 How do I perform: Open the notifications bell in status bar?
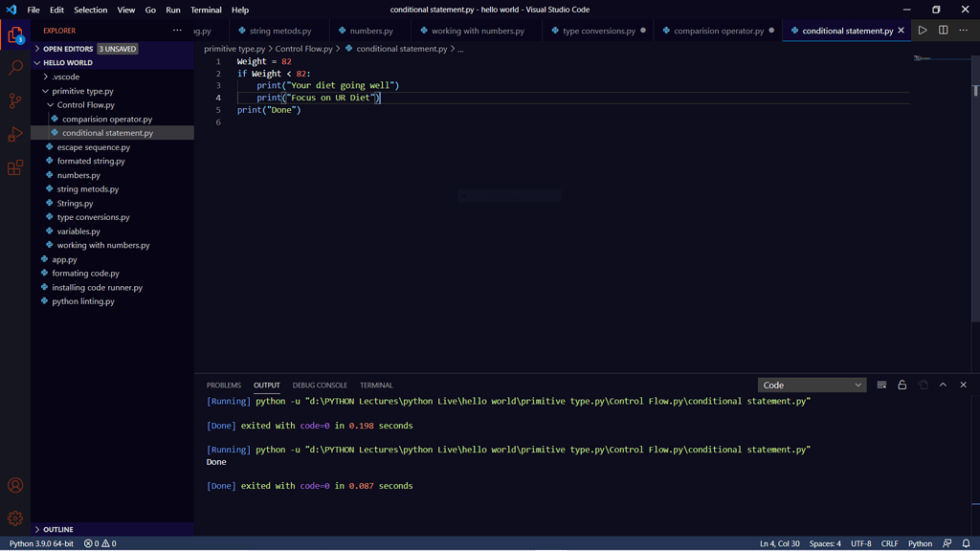965,542
